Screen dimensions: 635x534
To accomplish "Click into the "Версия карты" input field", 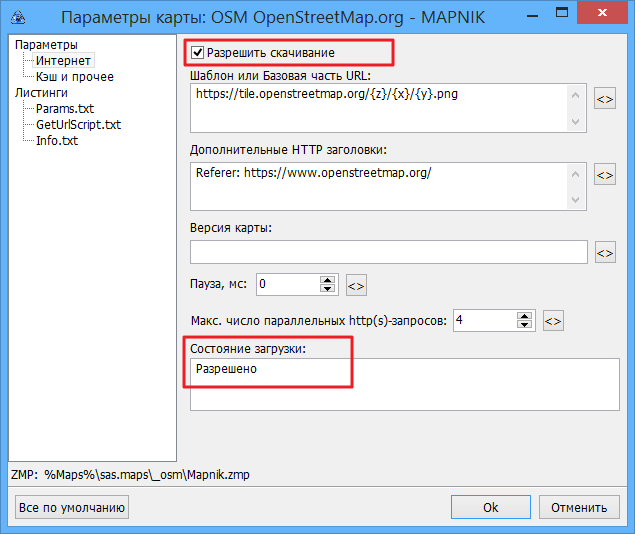I will 388,252.
